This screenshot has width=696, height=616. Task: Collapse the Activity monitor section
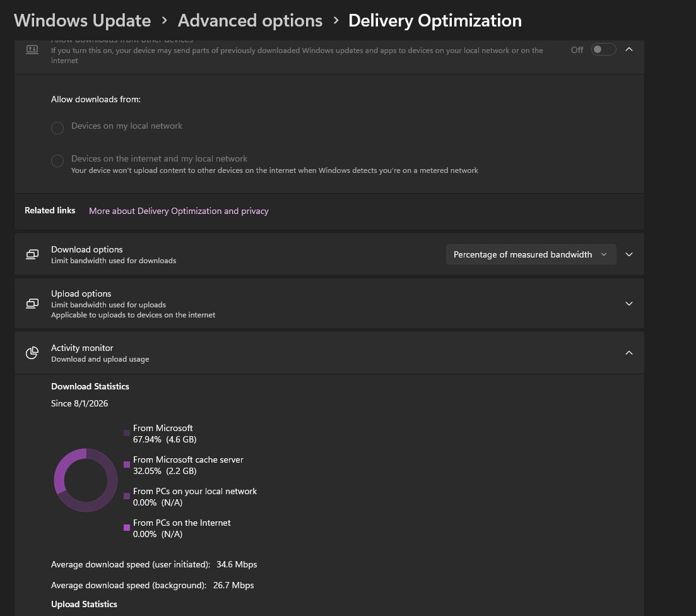pos(629,353)
